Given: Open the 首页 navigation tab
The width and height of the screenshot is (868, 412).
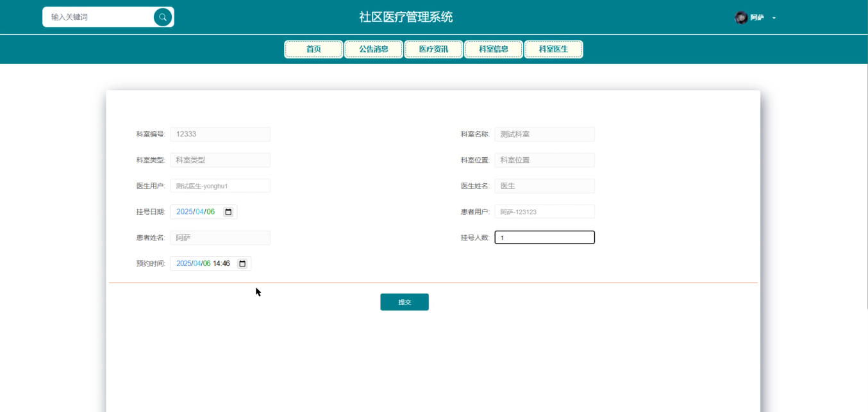Looking at the screenshot, I should pos(314,49).
